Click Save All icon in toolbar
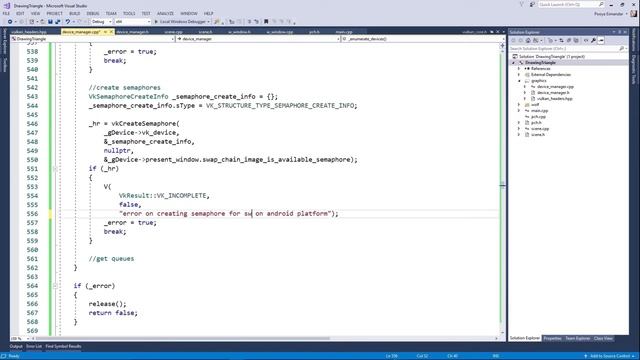This screenshot has height=360, width=640. pos(57,22)
